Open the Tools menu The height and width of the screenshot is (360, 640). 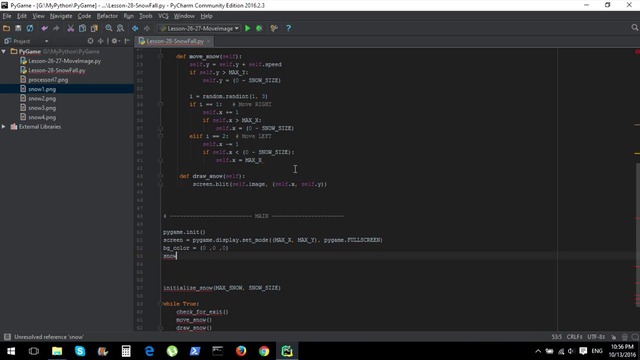(x=146, y=16)
